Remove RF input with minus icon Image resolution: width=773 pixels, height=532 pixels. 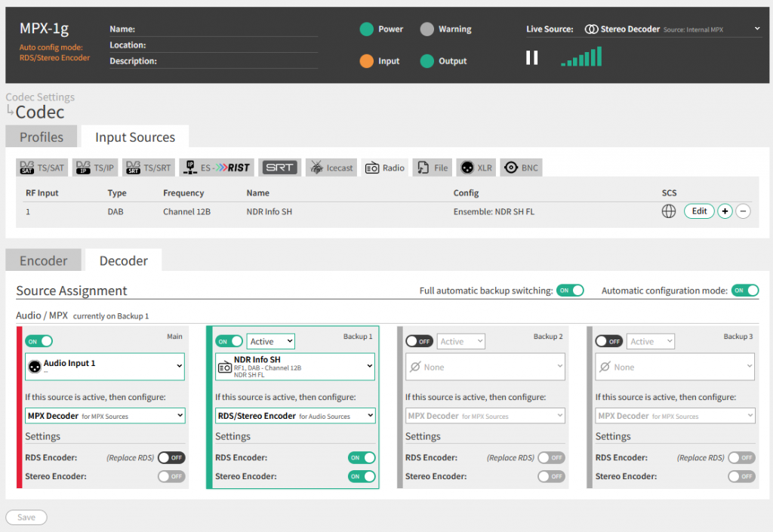pos(743,211)
